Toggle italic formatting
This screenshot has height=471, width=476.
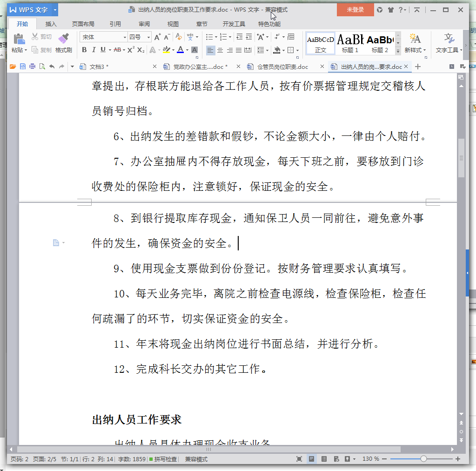[94, 50]
